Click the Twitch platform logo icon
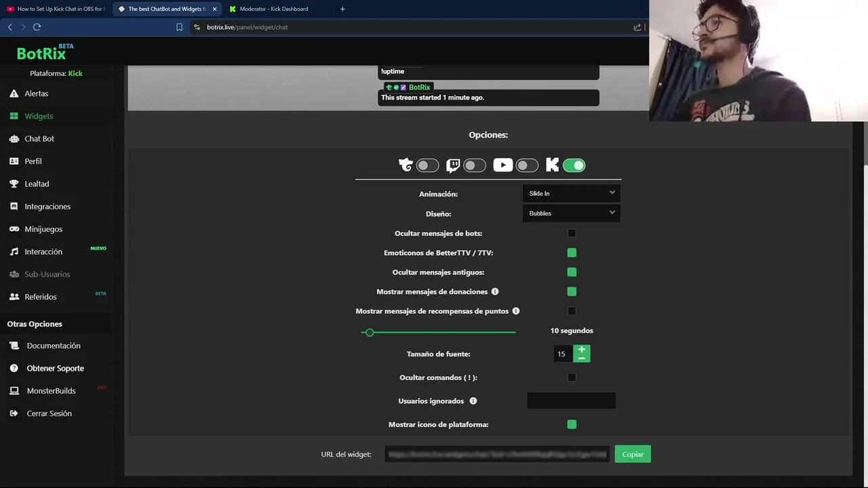Screen dimensions: 868x488 point(453,165)
